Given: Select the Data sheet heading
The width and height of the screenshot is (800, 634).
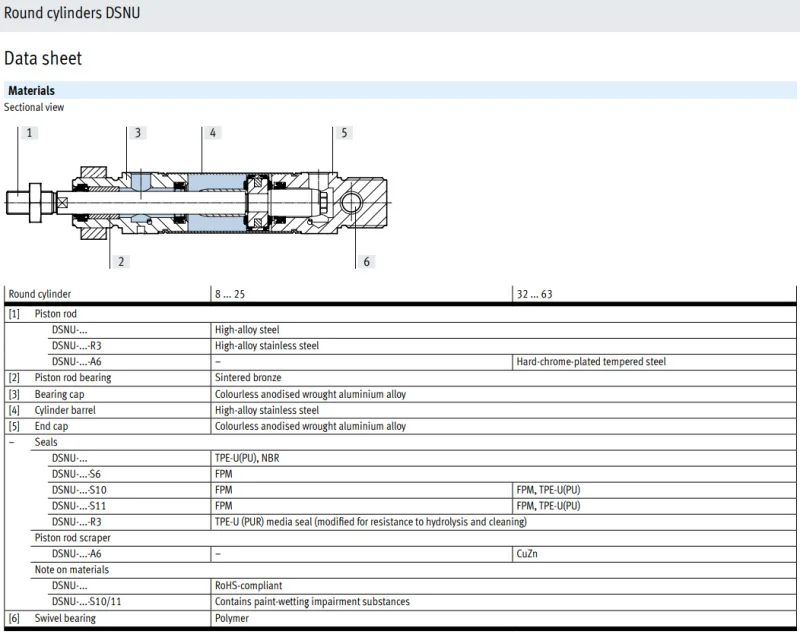Looking at the screenshot, I should (x=43, y=59).
